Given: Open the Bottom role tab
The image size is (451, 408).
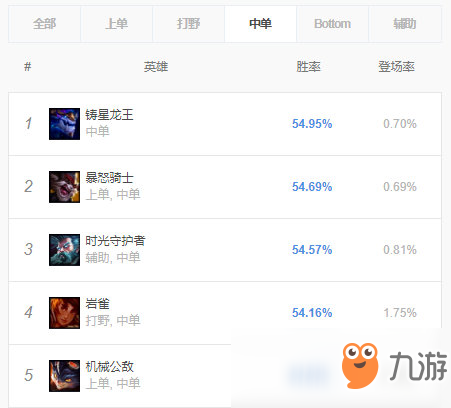Looking at the screenshot, I should coord(332,24).
